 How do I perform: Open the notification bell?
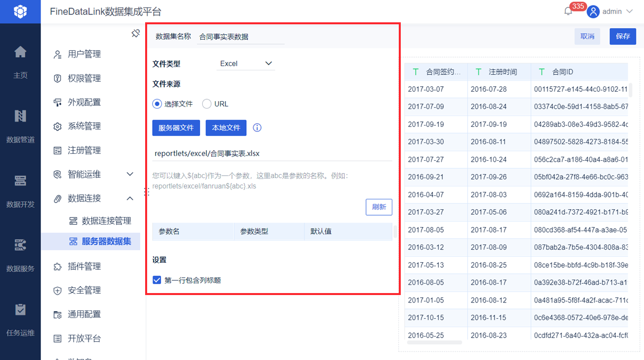click(568, 11)
